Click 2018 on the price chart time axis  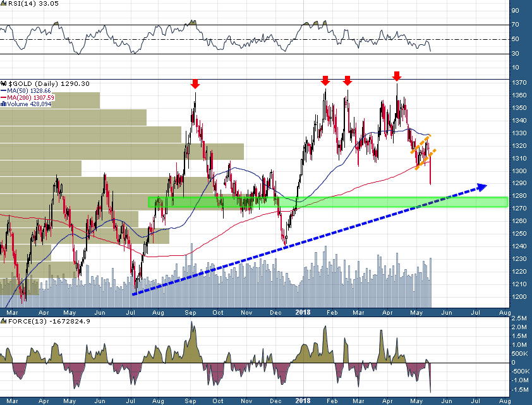(303, 312)
